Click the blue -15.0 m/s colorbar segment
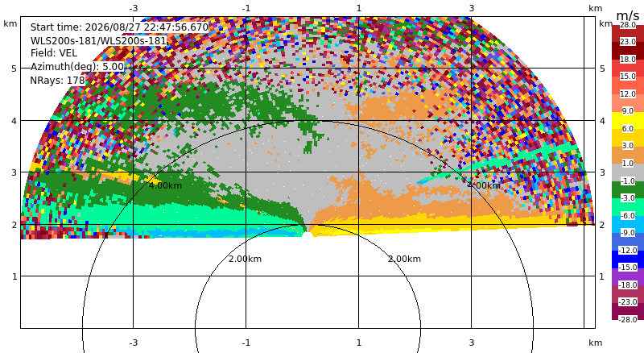This screenshot has width=644, height=353. point(628,260)
